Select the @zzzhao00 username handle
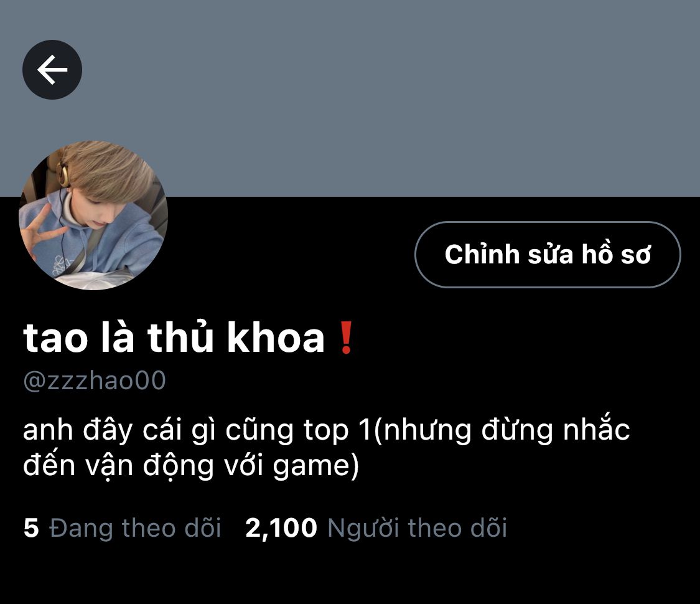 (94, 380)
